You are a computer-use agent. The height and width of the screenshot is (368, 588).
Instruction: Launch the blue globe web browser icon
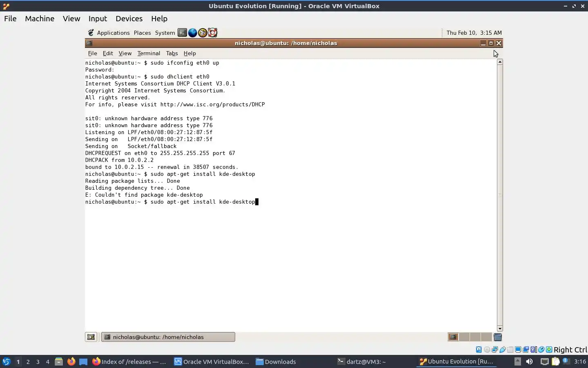click(192, 33)
